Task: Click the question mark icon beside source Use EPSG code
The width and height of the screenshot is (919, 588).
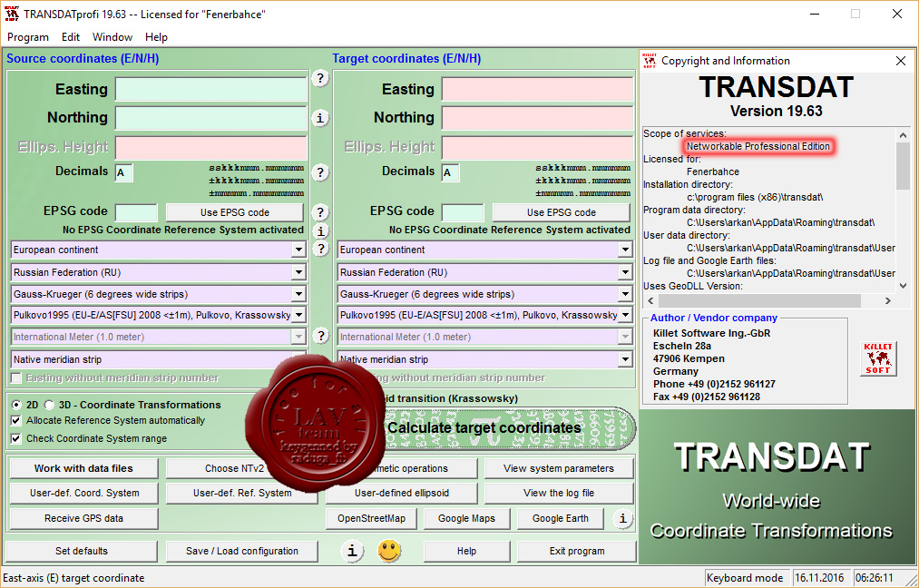Action: [320, 212]
